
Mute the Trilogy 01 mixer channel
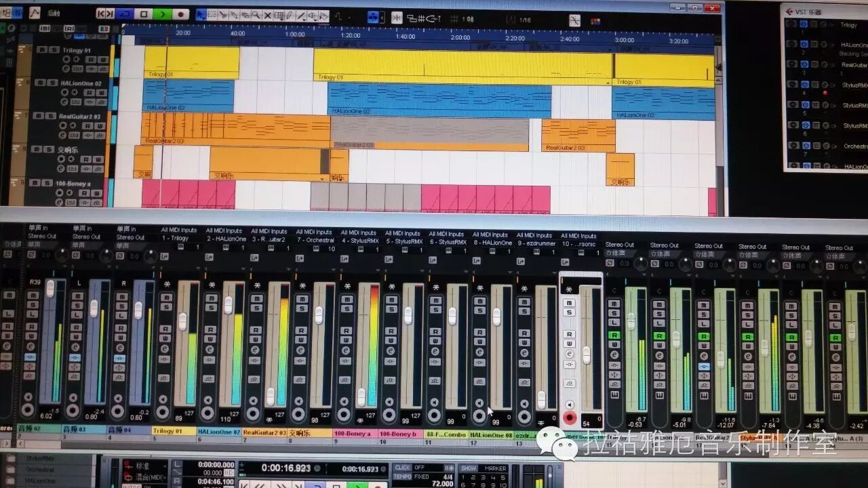(x=166, y=298)
